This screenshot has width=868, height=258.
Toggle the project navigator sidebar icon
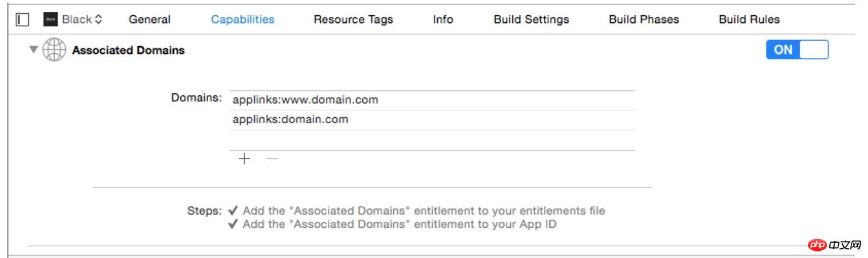click(22, 20)
